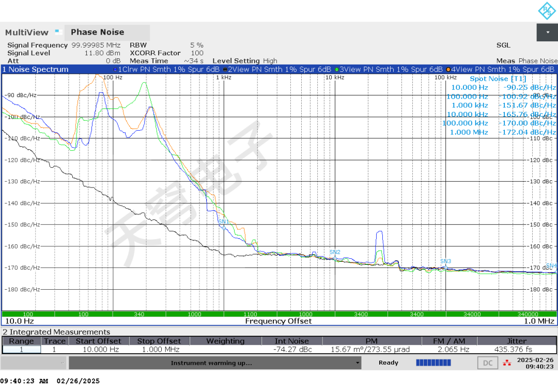Viewport: 558px width, 392px height.
Task: Click the XCORR Factor 100 value
Action: (x=197, y=53)
